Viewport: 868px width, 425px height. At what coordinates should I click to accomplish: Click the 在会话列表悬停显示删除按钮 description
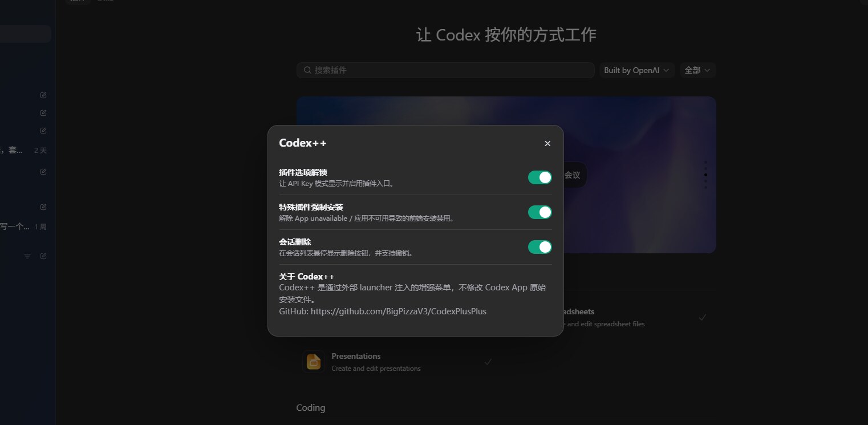pyautogui.click(x=346, y=253)
